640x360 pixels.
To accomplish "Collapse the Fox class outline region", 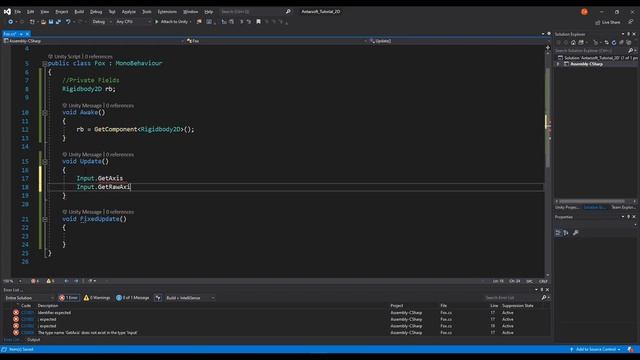I will point(45,64).
